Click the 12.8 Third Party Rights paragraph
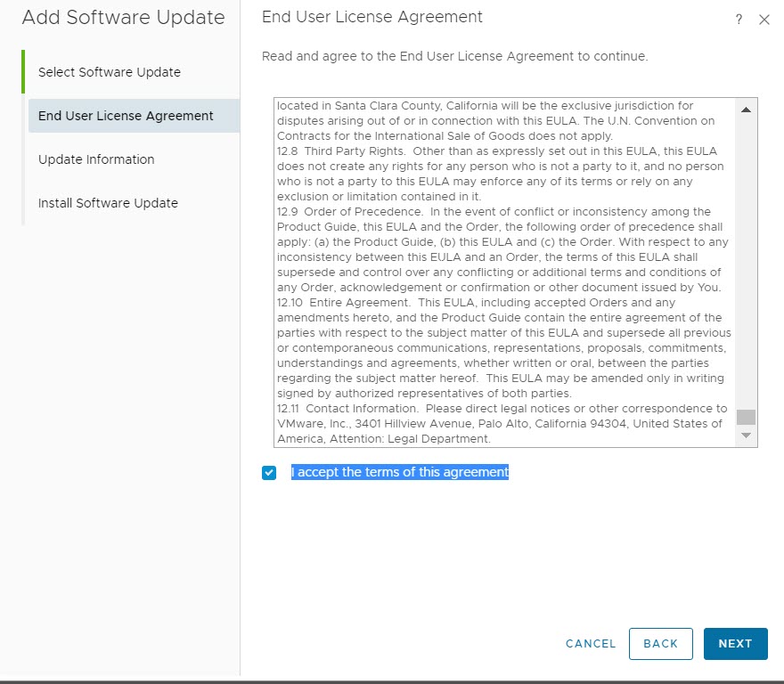Viewport: 784px width, 684px height. tap(499, 174)
